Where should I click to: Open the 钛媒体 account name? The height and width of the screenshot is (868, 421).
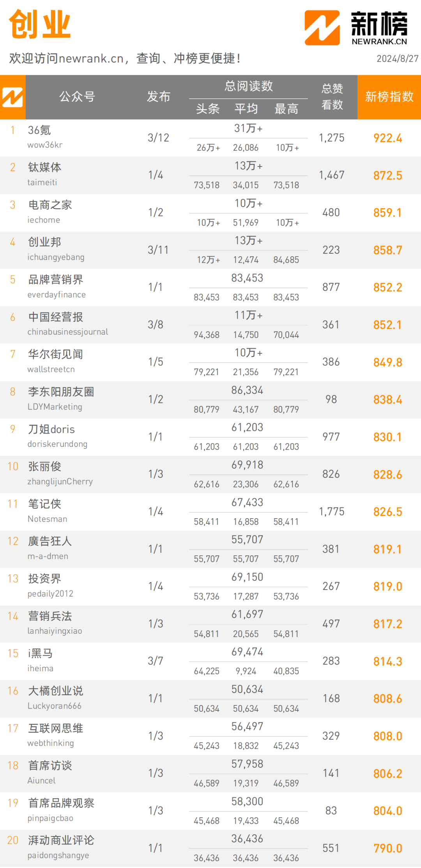tap(44, 168)
